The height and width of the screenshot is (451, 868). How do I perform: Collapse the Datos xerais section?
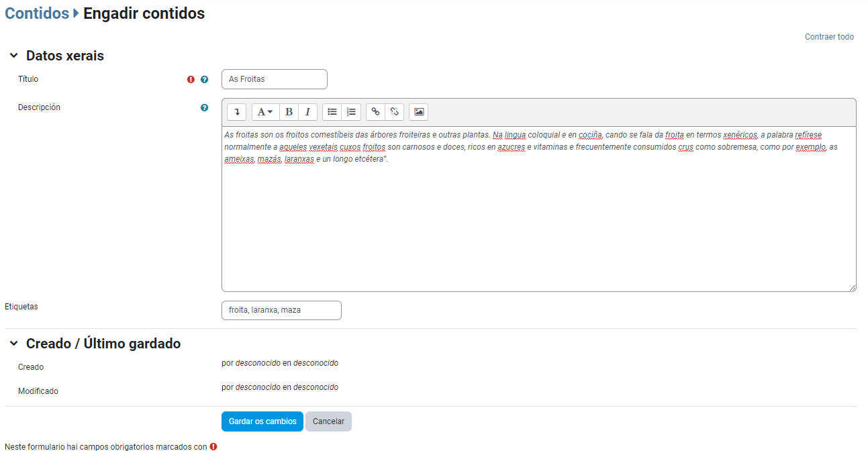pos(14,56)
